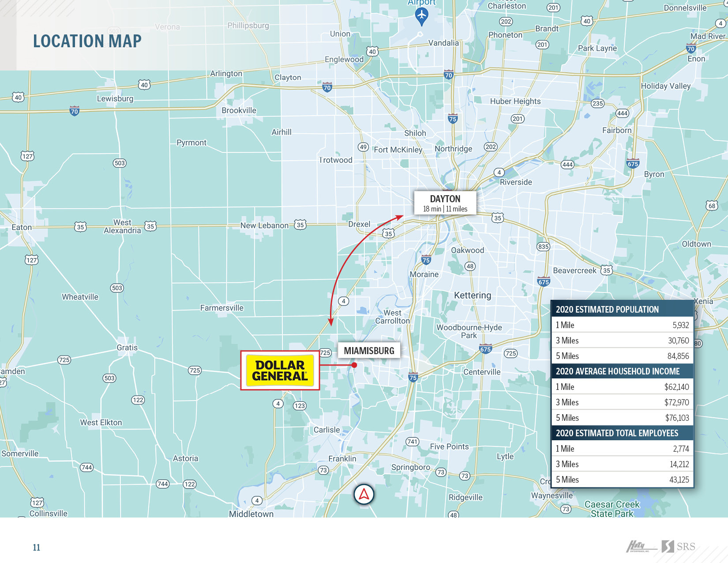Click the 2020 Average Household Income header

(622, 371)
